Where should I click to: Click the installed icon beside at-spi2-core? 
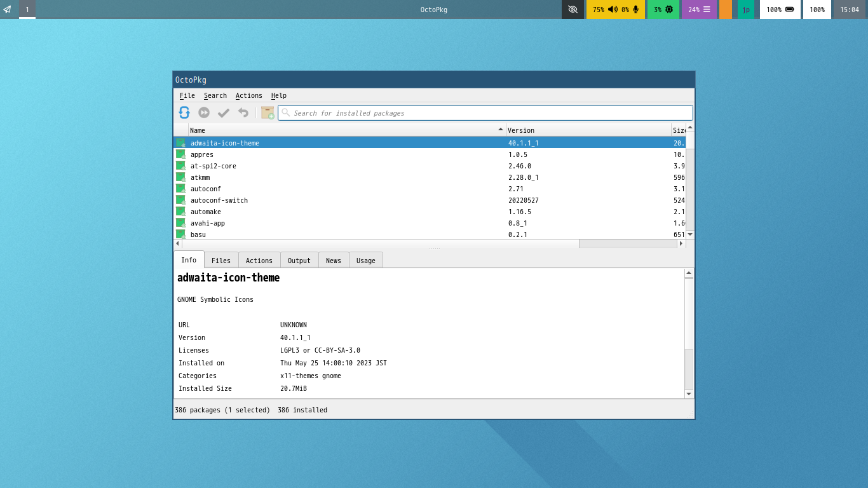[x=180, y=166]
